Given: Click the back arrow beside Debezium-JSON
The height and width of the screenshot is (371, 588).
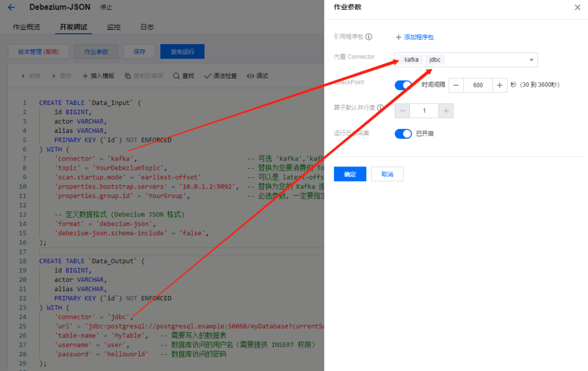Looking at the screenshot, I should (11, 7).
